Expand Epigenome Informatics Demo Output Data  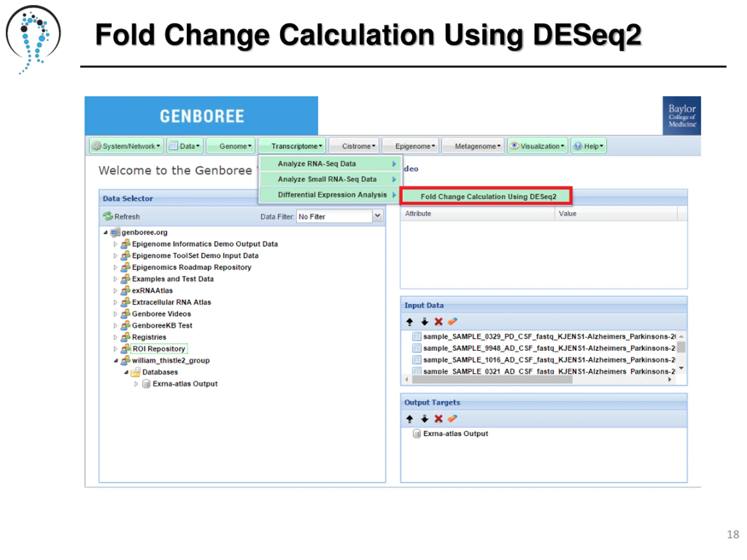coord(116,244)
